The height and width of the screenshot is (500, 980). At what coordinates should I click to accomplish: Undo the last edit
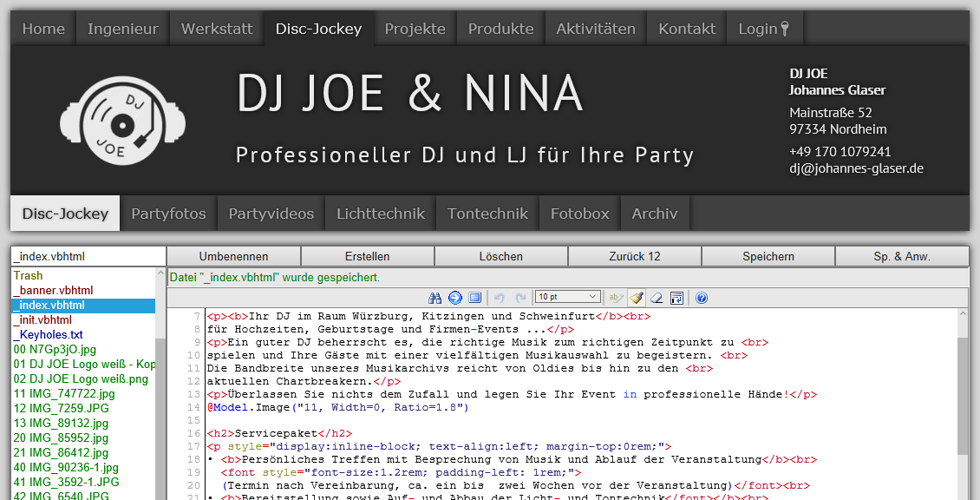(x=498, y=297)
